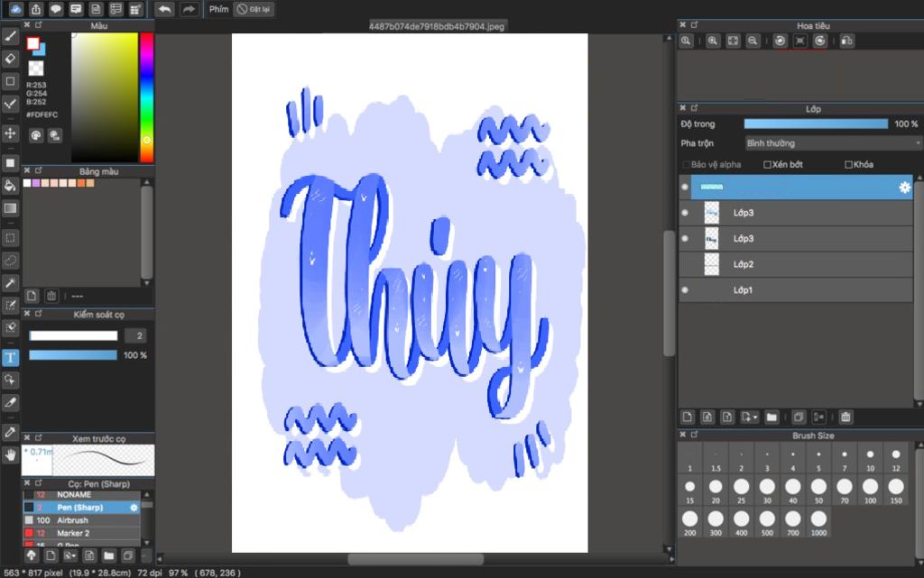
Task: Select the Airbrush brush
Action: click(81, 520)
